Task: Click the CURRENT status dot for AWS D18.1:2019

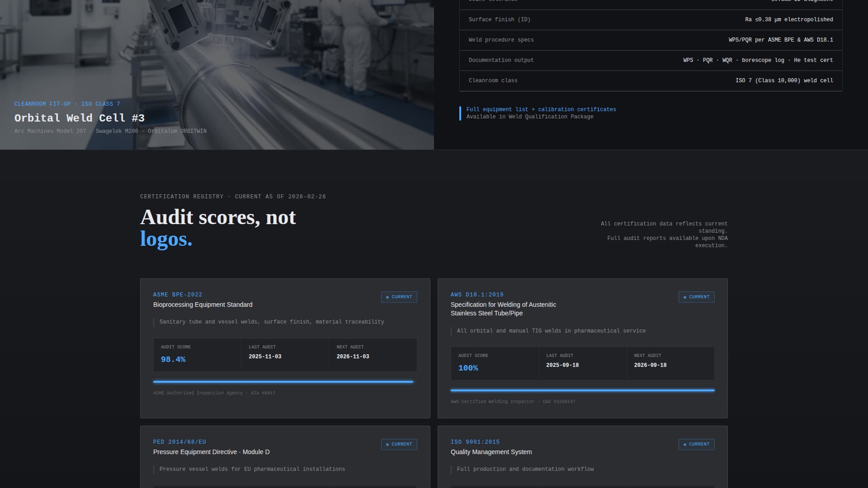Action: [x=684, y=297]
